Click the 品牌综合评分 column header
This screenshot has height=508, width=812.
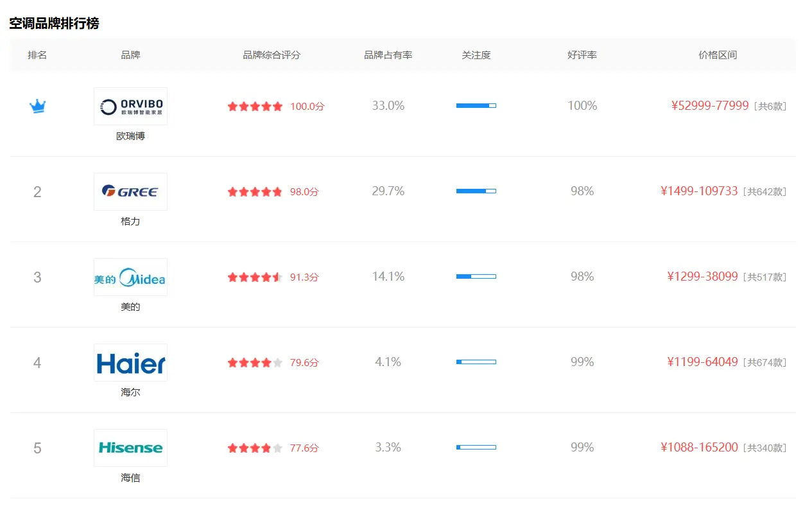click(272, 55)
